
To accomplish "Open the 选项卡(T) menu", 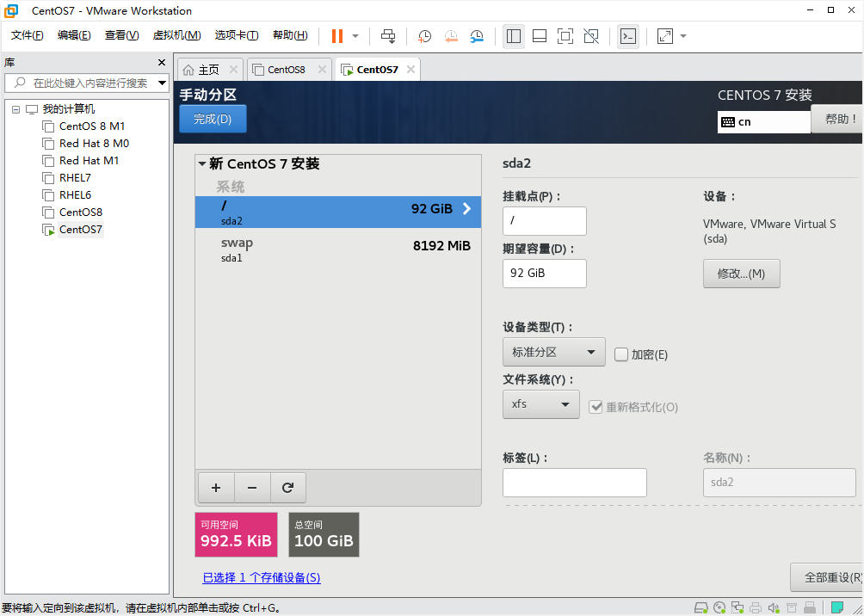I will point(237,35).
